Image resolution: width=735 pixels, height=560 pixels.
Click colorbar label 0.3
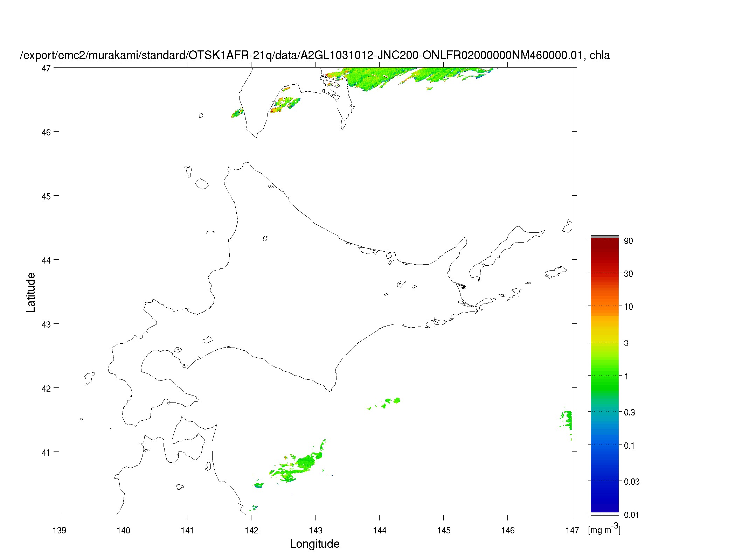(x=629, y=412)
